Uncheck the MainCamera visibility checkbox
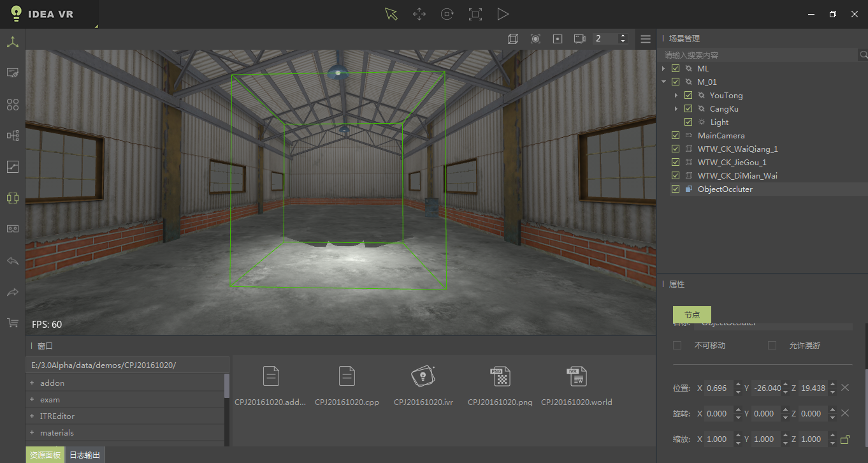Screen dimensions: 868x463 click(x=676, y=136)
